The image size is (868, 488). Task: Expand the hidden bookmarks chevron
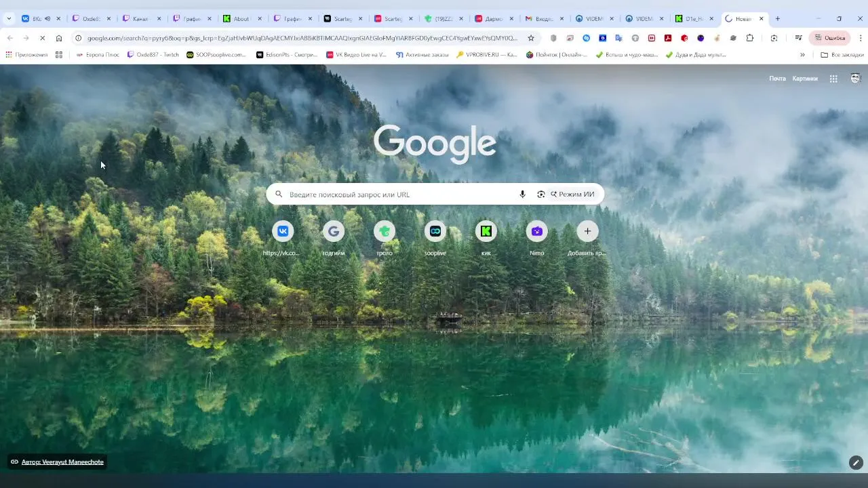(x=802, y=55)
